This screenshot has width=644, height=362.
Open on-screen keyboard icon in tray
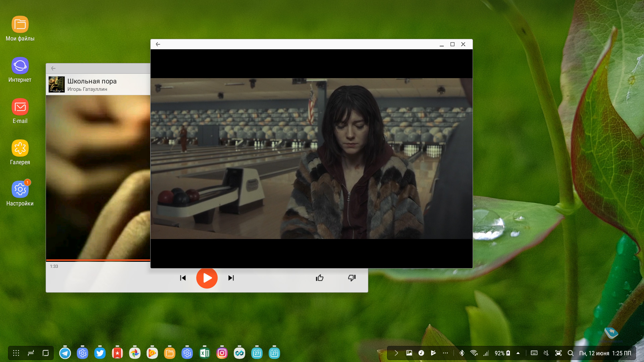(x=534, y=353)
